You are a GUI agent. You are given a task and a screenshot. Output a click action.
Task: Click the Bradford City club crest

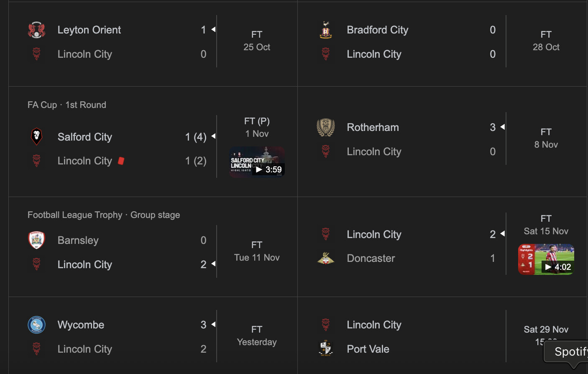click(x=326, y=30)
